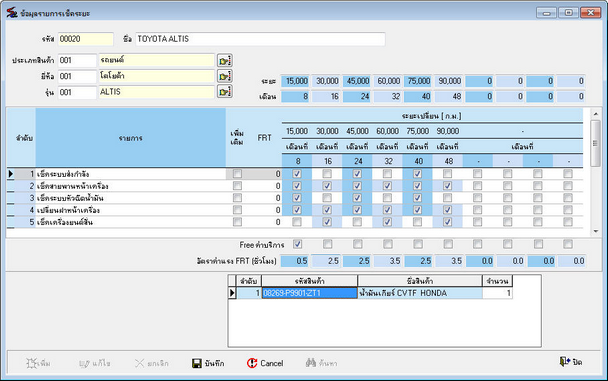The image size is (608, 381).
Task: Click ยี่ห้อ code field 001
Action: pos(77,76)
